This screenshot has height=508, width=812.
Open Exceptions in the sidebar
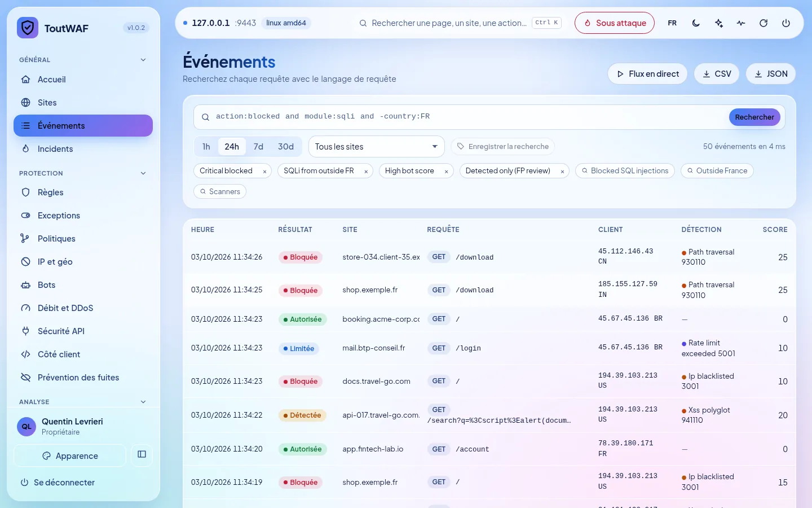click(83, 216)
